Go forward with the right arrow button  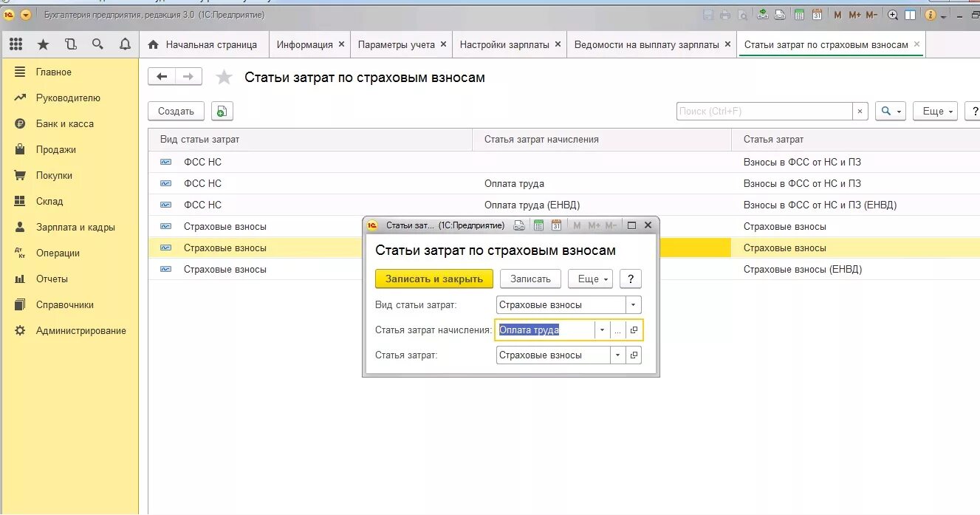click(x=188, y=77)
